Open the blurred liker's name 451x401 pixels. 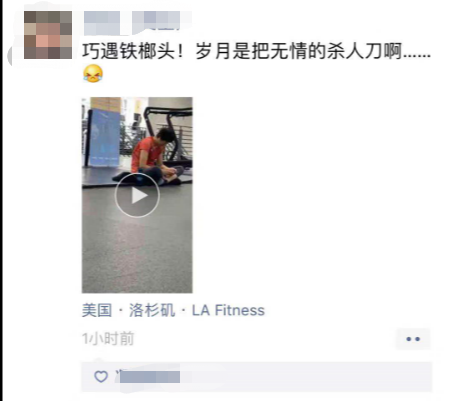click(149, 377)
